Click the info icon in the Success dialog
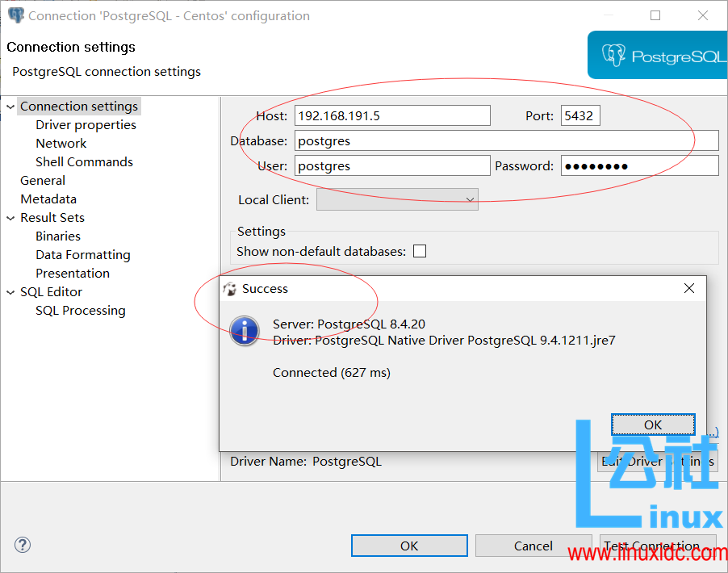 coord(244,331)
